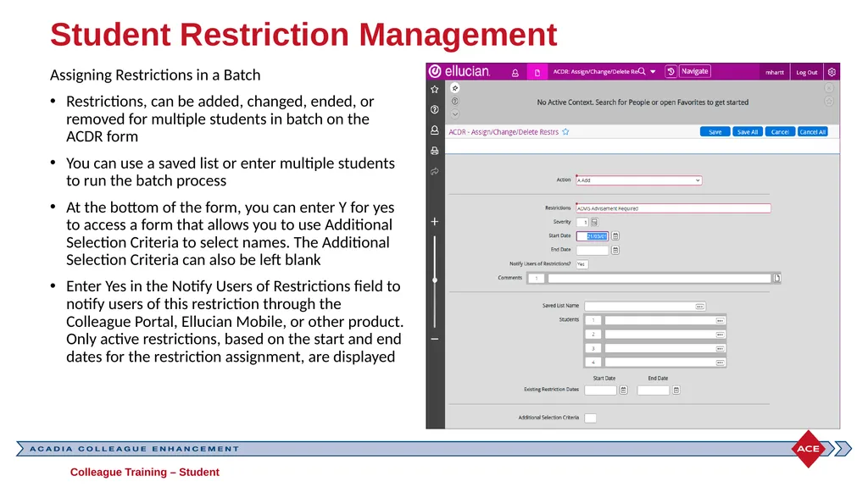Open Favorites star in left sidebar

click(435, 90)
